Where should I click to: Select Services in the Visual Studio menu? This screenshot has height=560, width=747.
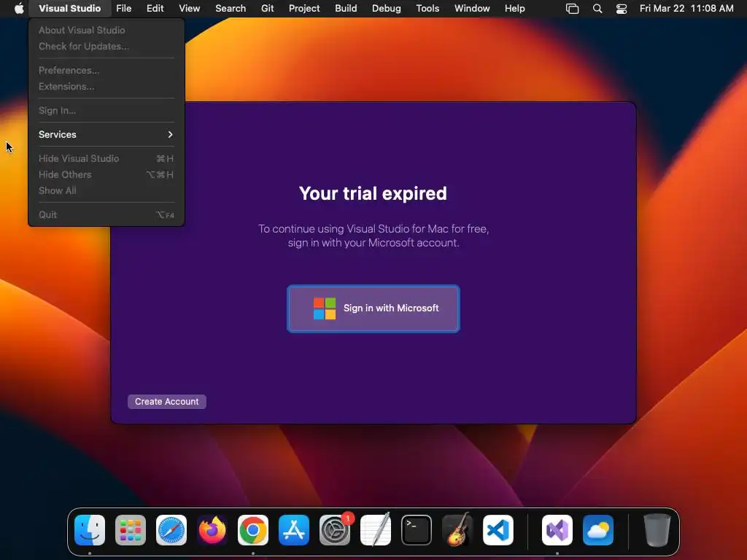[x=106, y=134]
